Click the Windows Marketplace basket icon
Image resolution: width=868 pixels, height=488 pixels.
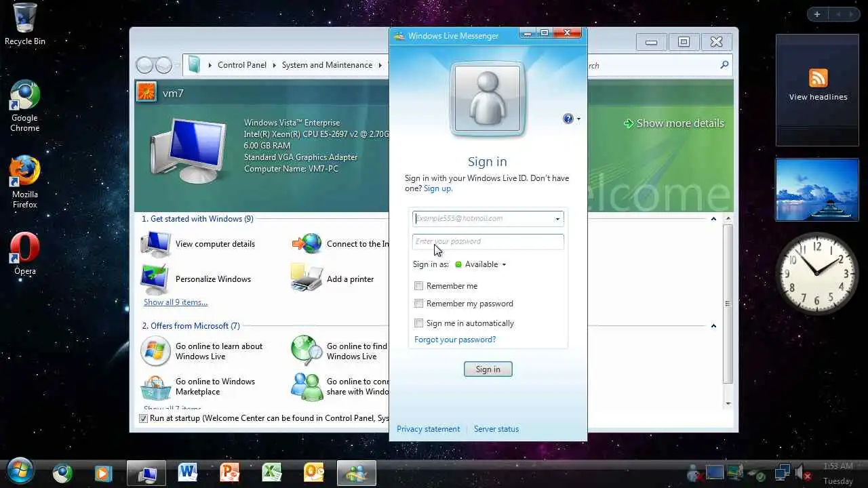click(156, 387)
